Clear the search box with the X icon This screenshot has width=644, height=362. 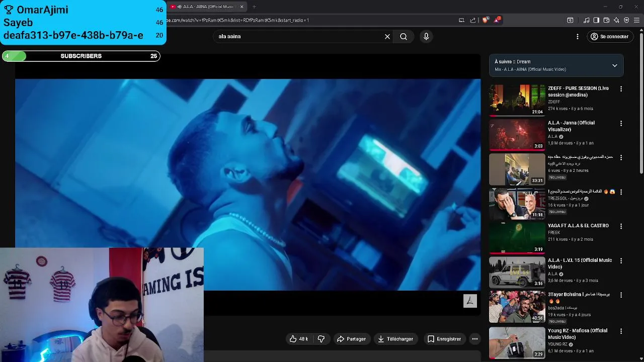[387, 36]
